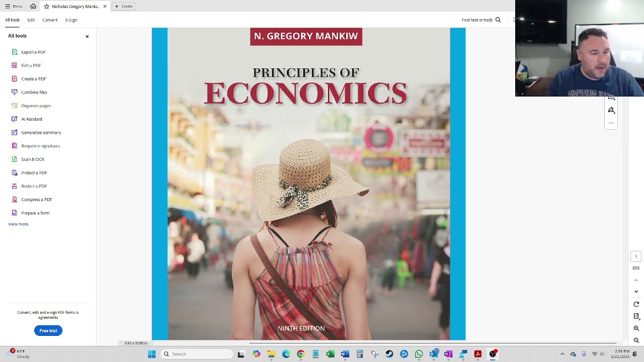Open the more tools ellipsis in quick toolbar
Viewport: 644px width, 362px height.
[611, 123]
